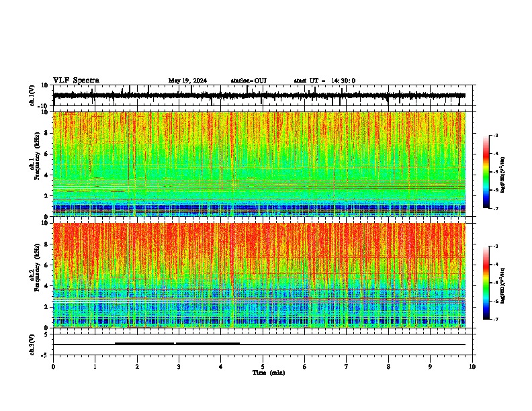This screenshot has width=532, height=411.
Task: Click tick label 5 on the Time axis
Action: [x=263, y=367]
